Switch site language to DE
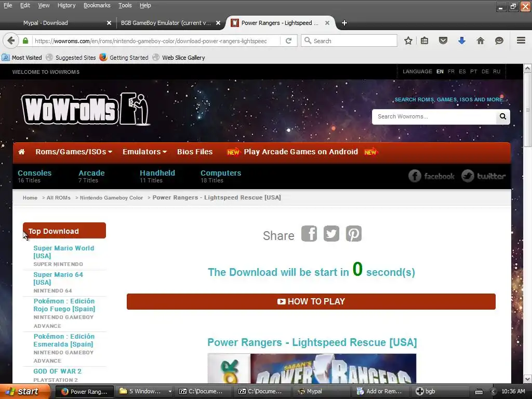The image size is (532, 399). click(x=485, y=72)
